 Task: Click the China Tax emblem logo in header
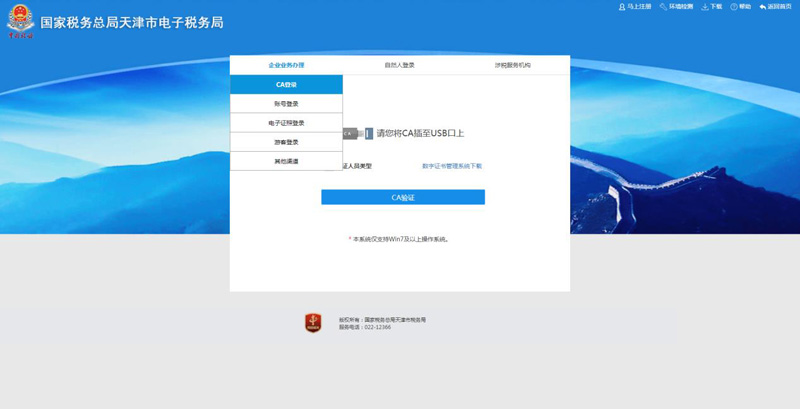coord(20,22)
